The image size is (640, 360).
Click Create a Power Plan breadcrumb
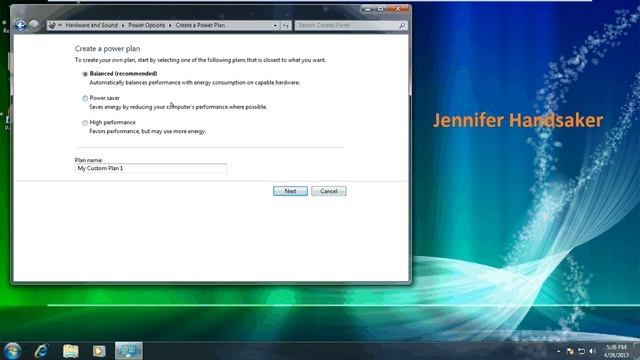(x=200, y=25)
